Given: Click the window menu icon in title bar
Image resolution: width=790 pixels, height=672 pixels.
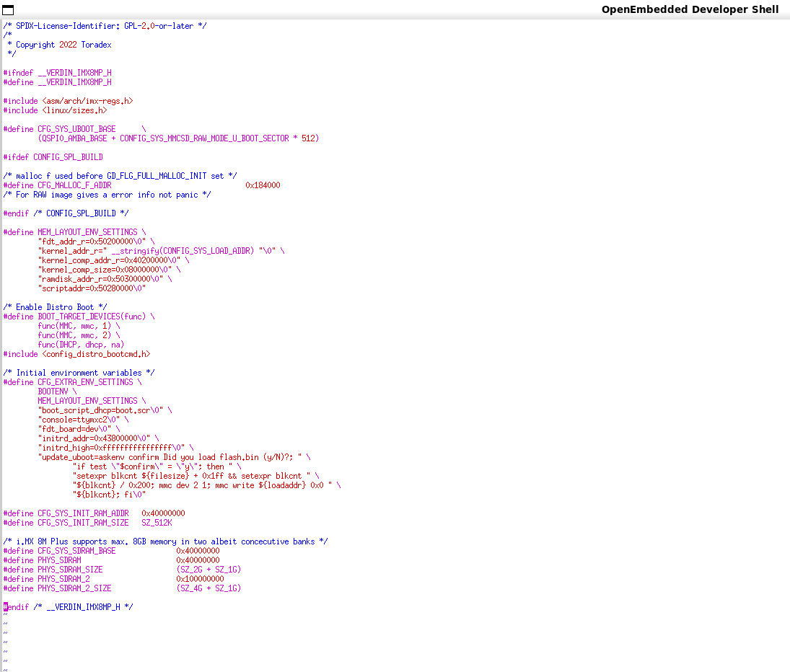Looking at the screenshot, I should pyautogui.click(x=8, y=9).
